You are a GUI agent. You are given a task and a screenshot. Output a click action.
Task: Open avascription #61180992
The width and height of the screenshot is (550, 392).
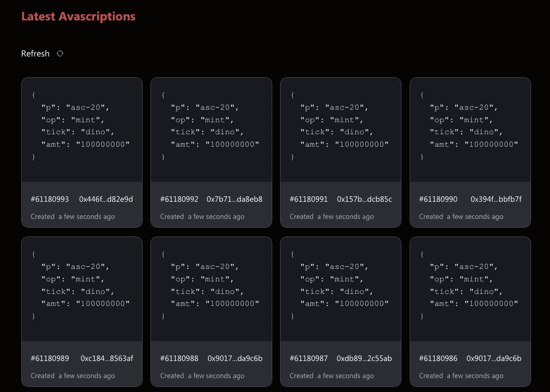point(179,199)
